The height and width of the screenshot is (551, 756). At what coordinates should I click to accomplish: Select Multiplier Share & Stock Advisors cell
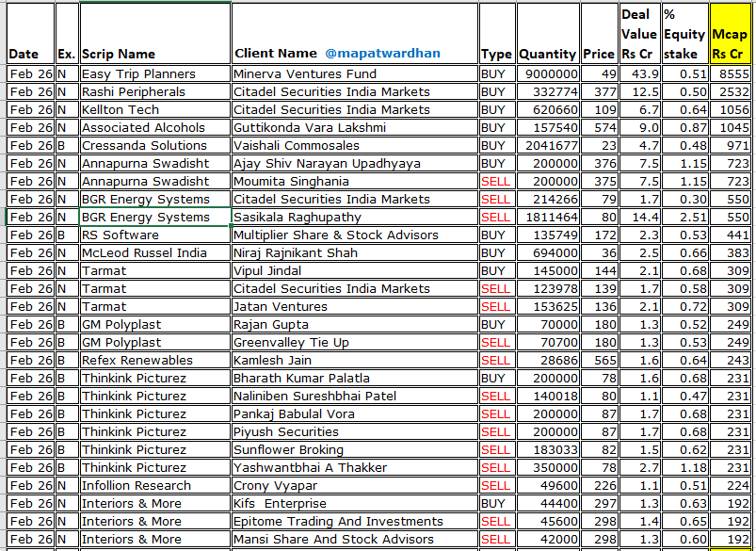[355, 235]
